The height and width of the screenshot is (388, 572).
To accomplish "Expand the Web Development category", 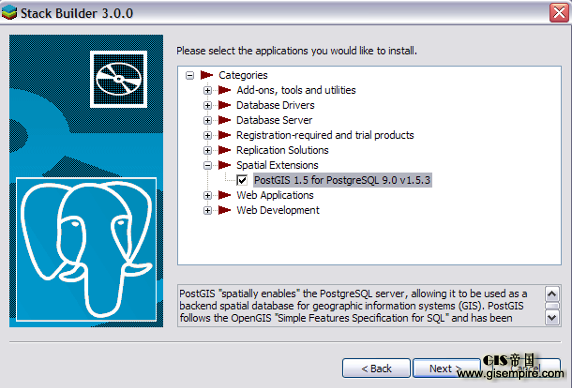I will click(208, 210).
